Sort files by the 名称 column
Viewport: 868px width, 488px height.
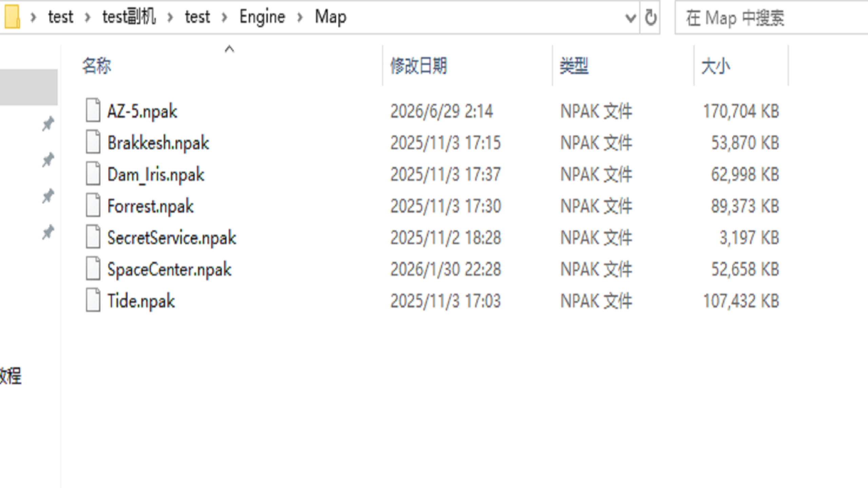(97, 66)
